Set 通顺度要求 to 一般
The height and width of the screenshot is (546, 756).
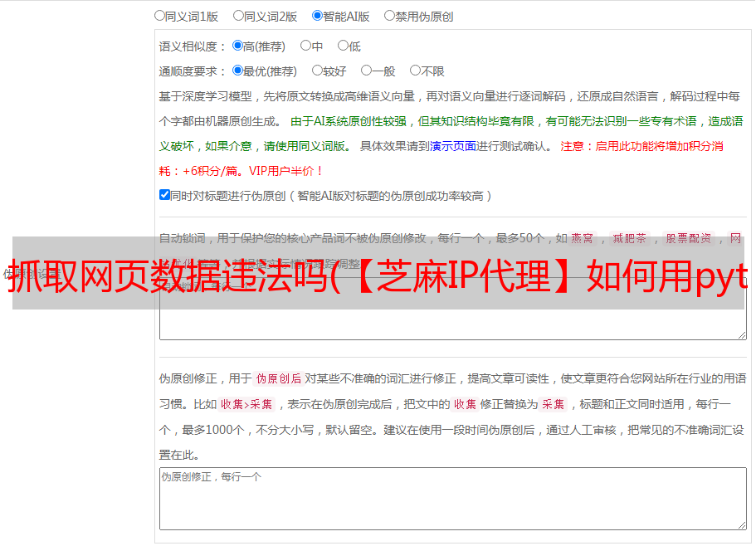pos(367,71)
